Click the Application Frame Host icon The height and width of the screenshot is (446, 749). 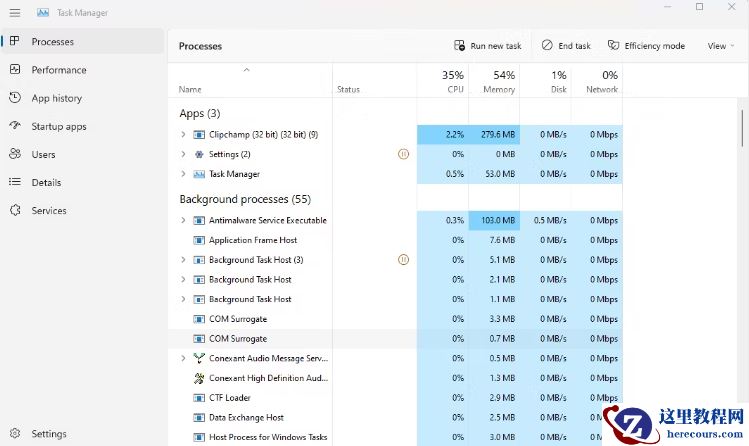[x=199, y=240]
